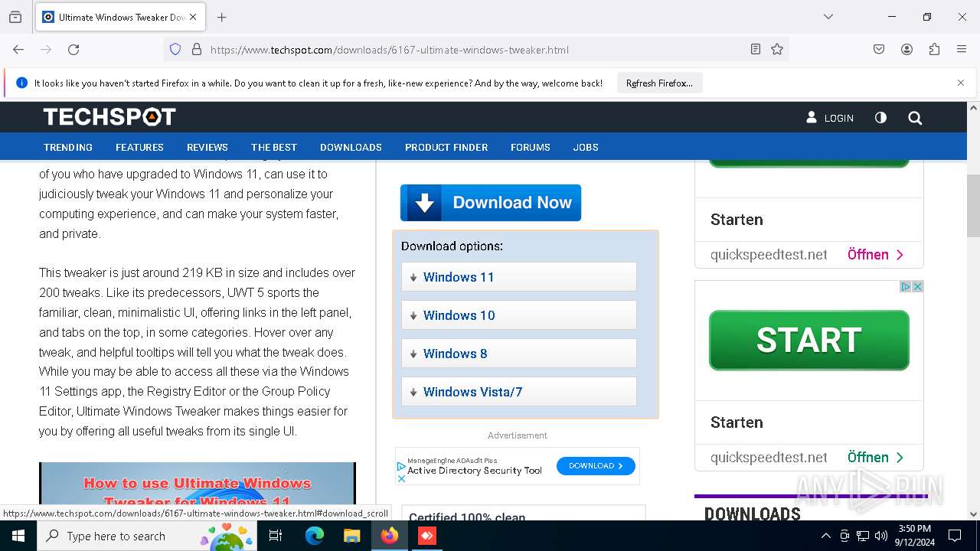The image size is (980, 551).
Task: Open volume control speaker icon
Action: 881,536
